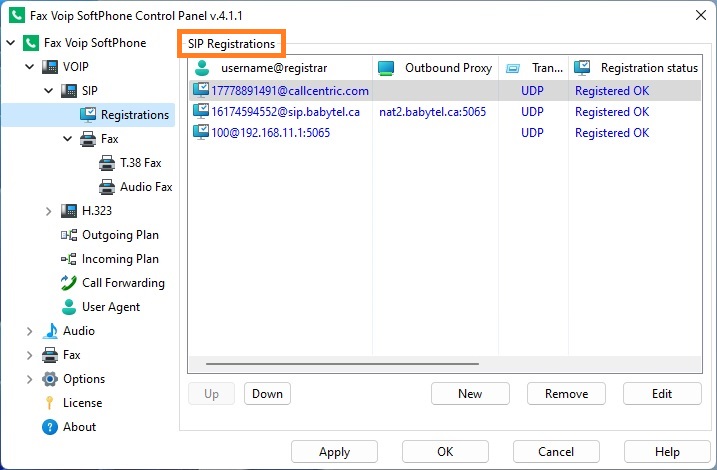Click the Audio music note icon

(x=50, y=331)
